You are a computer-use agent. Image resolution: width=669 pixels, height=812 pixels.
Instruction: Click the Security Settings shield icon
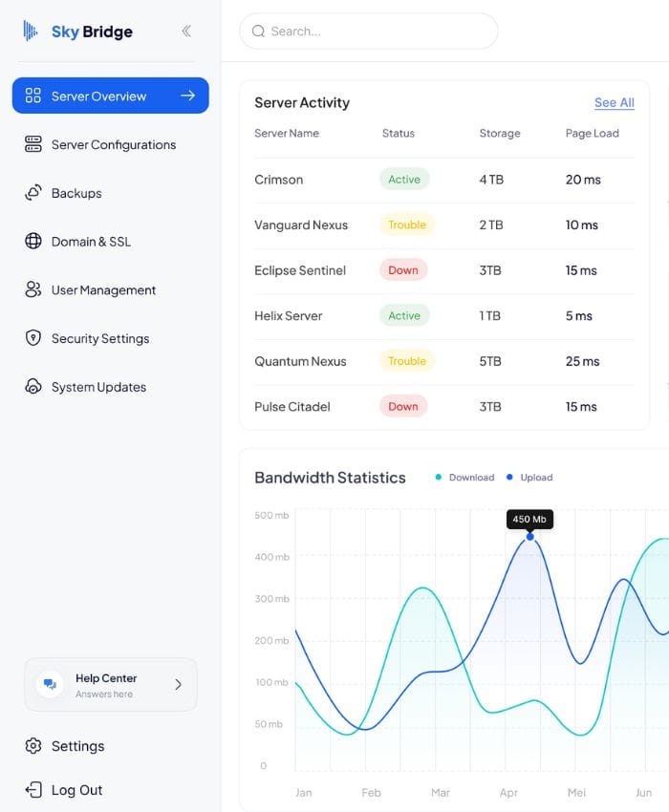click(x=33, y=337)
